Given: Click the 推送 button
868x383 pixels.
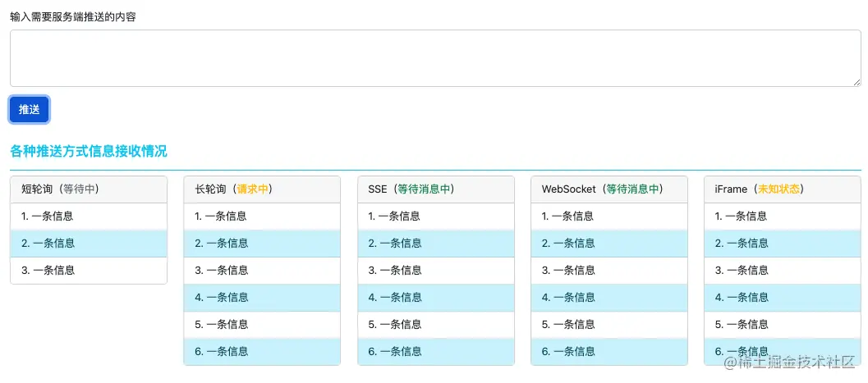Looking at the screenshot, I should (x=30, y=109).
